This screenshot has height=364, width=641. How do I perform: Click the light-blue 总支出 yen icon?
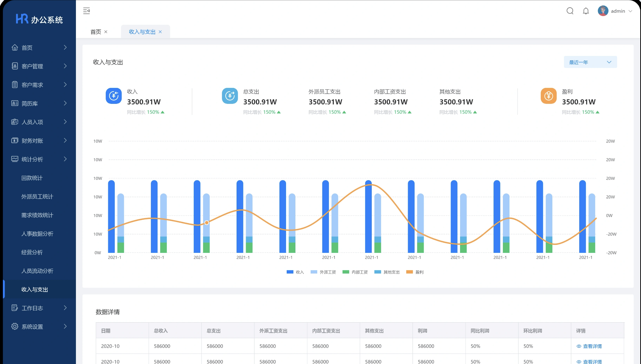coord(230,96)
